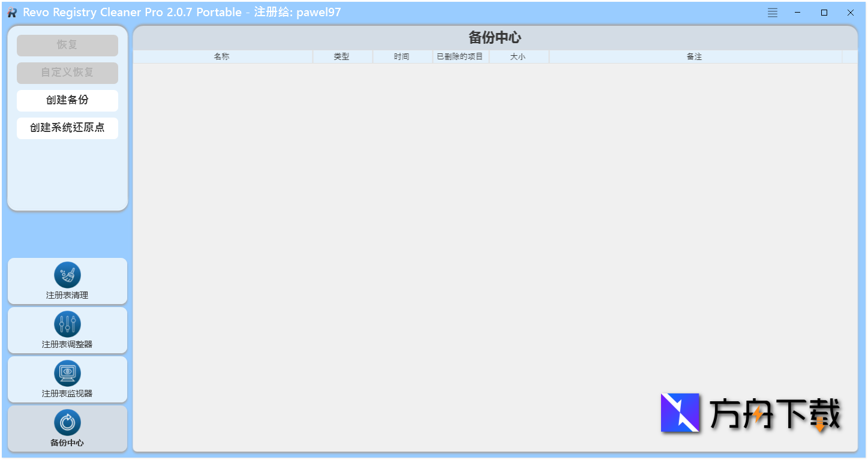Click the 创建备份 button
Screen dimensions: 868x460
[67, 100]
